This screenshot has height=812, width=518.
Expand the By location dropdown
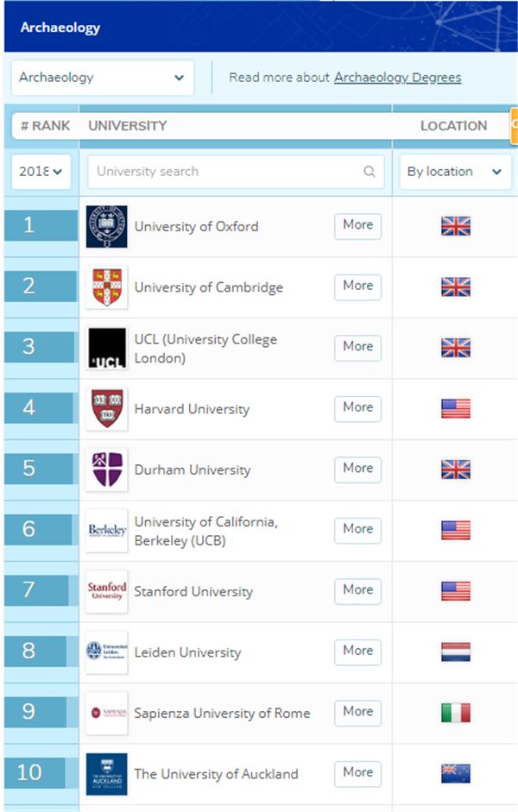455,172
